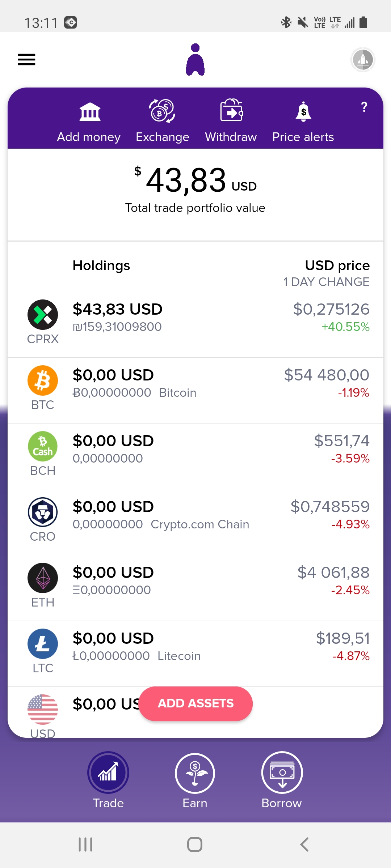Tap the Ethereum ETH coin icon
Image resolution: width=391 pixels, height=868 pixels.
coord(43,578)
